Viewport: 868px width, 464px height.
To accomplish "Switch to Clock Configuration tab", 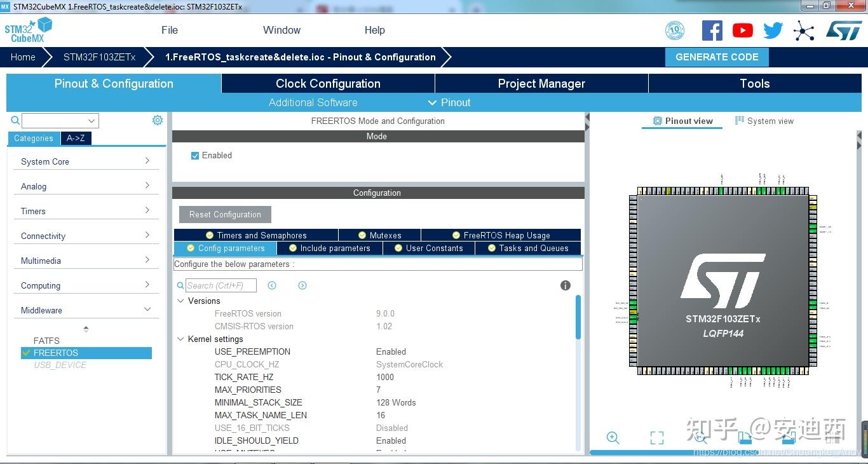I will pos(328,83).
